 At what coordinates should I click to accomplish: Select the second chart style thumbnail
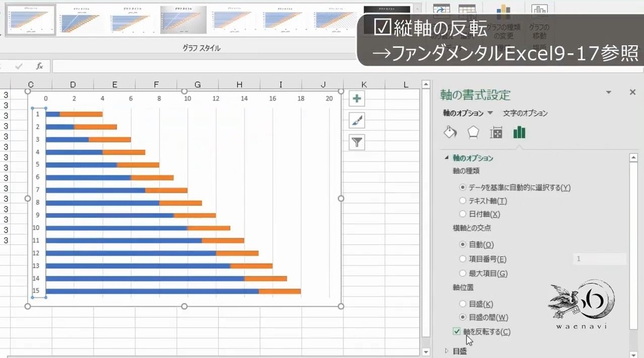(x=80, y=19)
